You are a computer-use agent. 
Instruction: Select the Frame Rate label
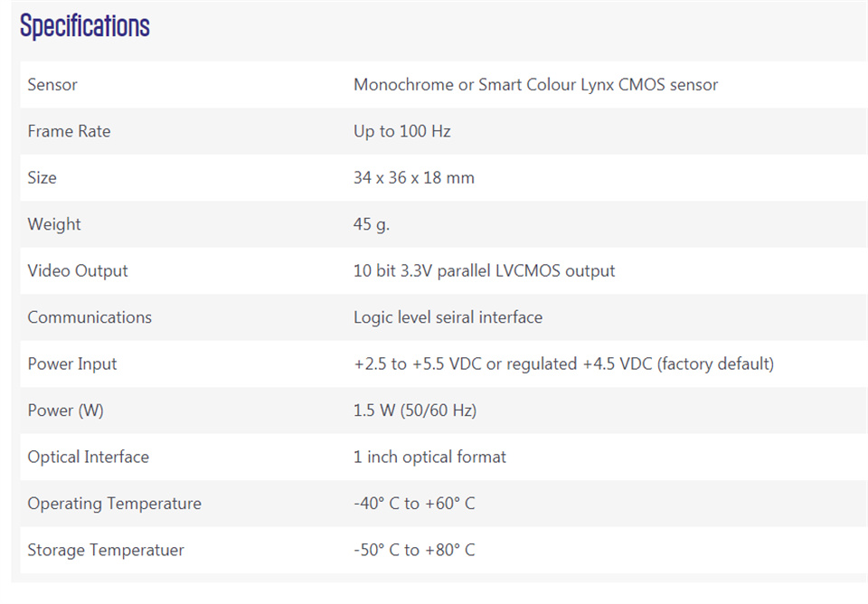70,131
